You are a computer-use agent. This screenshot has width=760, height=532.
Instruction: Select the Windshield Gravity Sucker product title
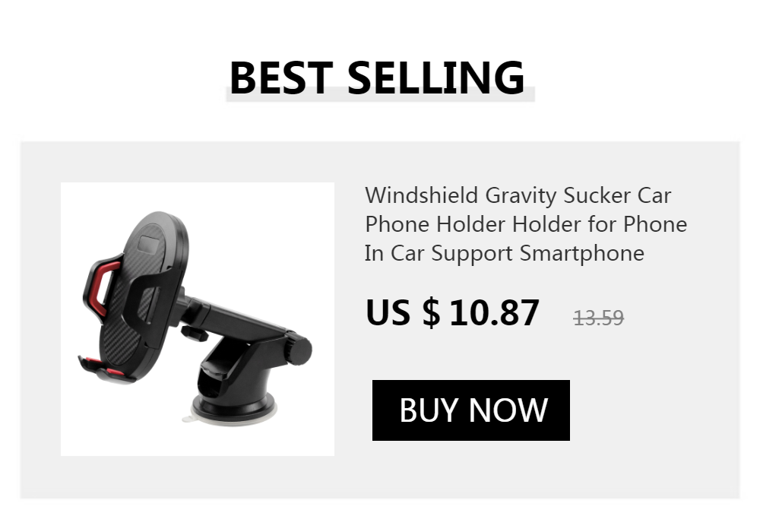point(526,224)
